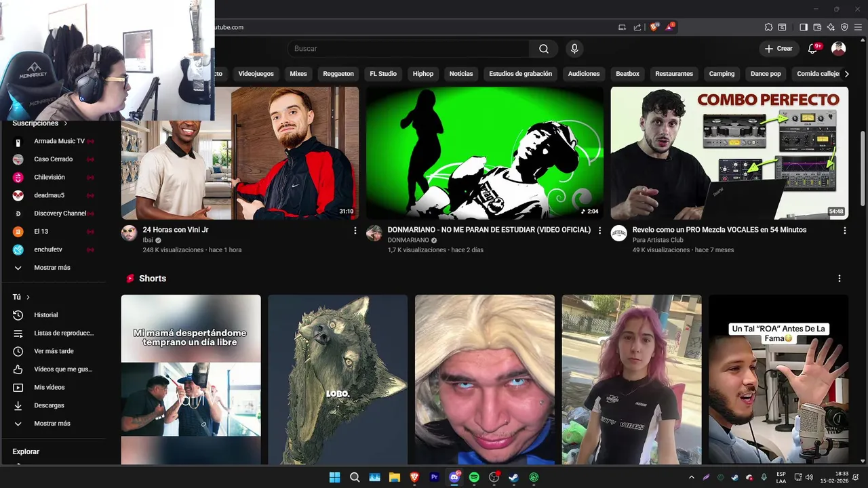The height and width of the screenshot is (488, 868).
Task: Click the search magnifier button
Action: (x=544, y=49)
